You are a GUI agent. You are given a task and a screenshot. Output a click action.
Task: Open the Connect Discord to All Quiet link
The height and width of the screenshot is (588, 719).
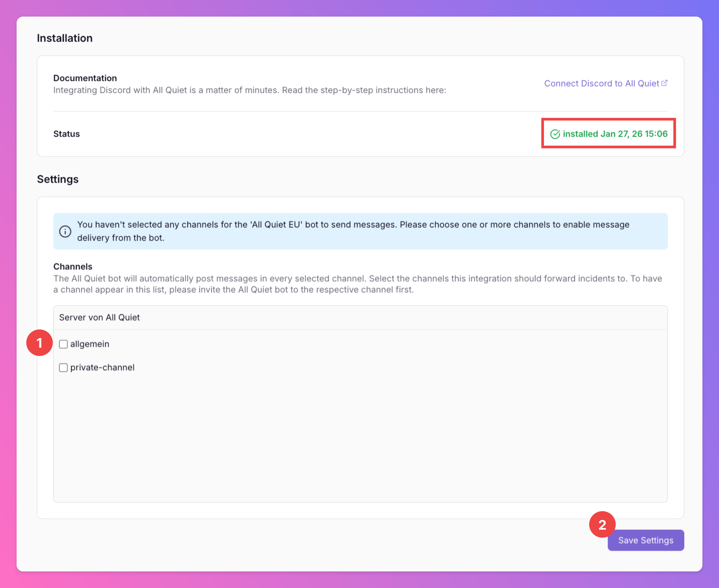(x=601, y=83)
